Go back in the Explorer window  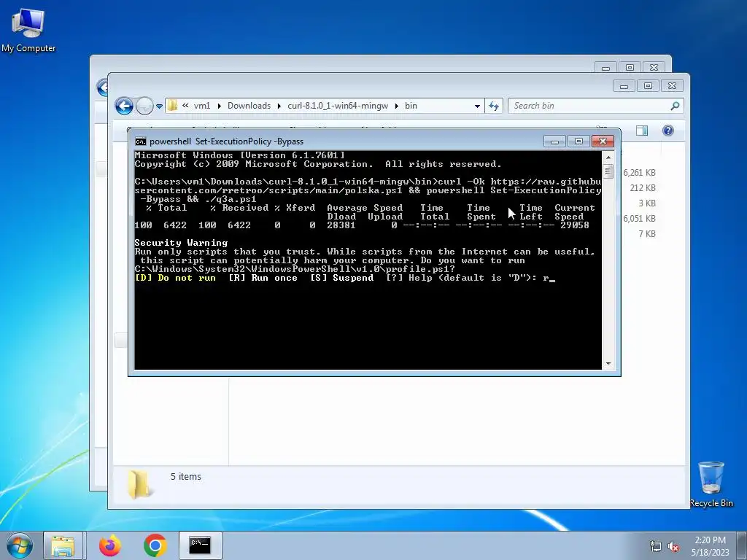[124, 106]
